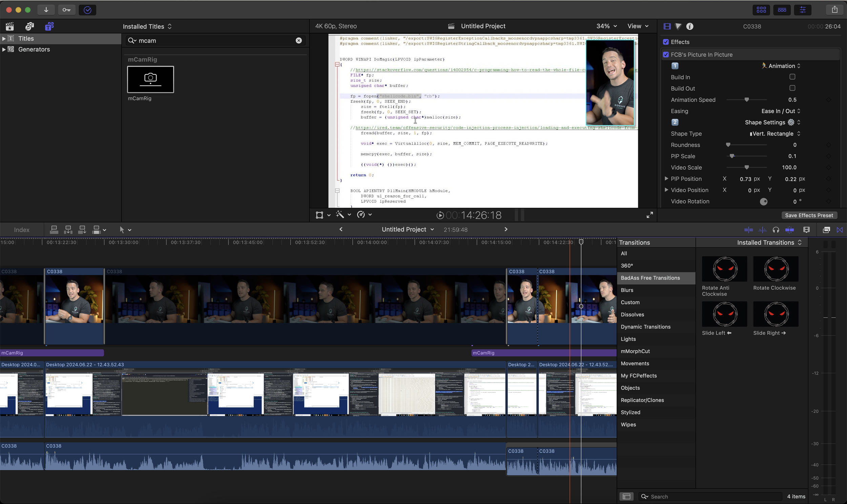Open the Titles and Generators sidebar icon

(49, 26)
